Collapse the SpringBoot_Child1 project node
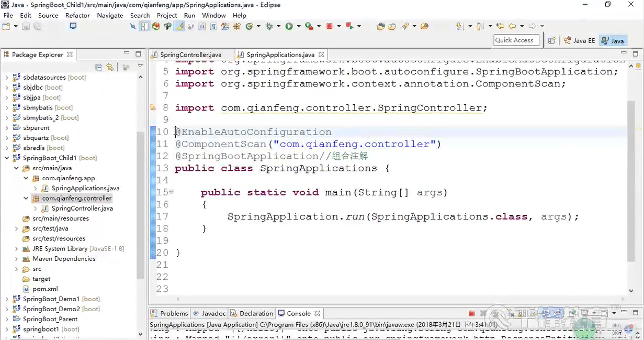644x340 pixels. coord(7,158)
